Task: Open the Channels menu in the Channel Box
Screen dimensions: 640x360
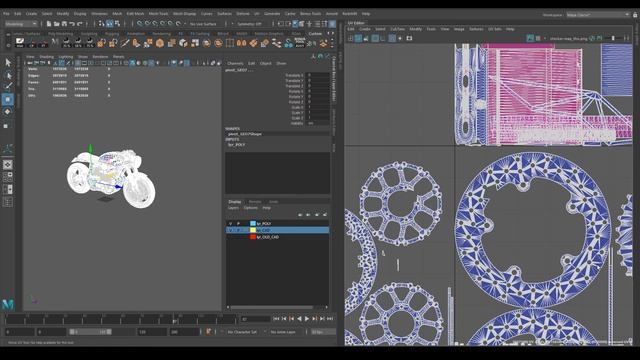Action: [235, 64]
